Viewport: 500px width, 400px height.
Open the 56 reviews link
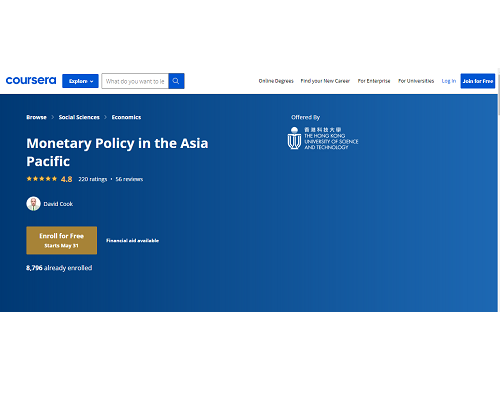point(129,179)
